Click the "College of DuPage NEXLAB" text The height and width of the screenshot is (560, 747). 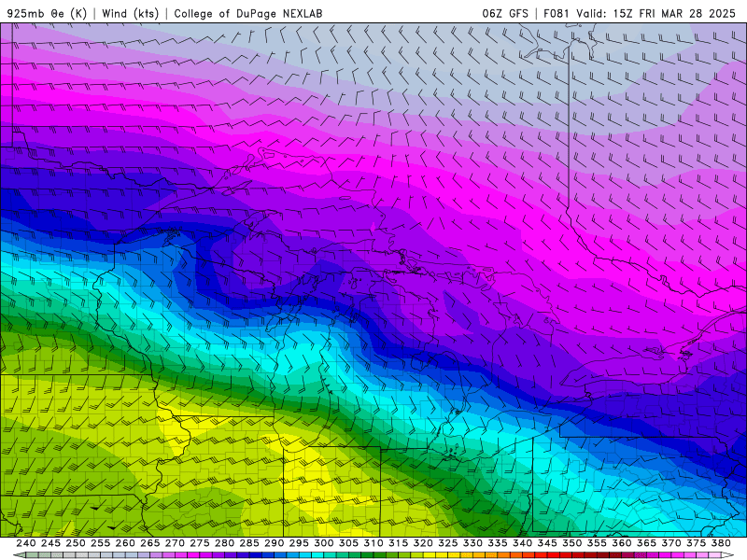[248, 13]
